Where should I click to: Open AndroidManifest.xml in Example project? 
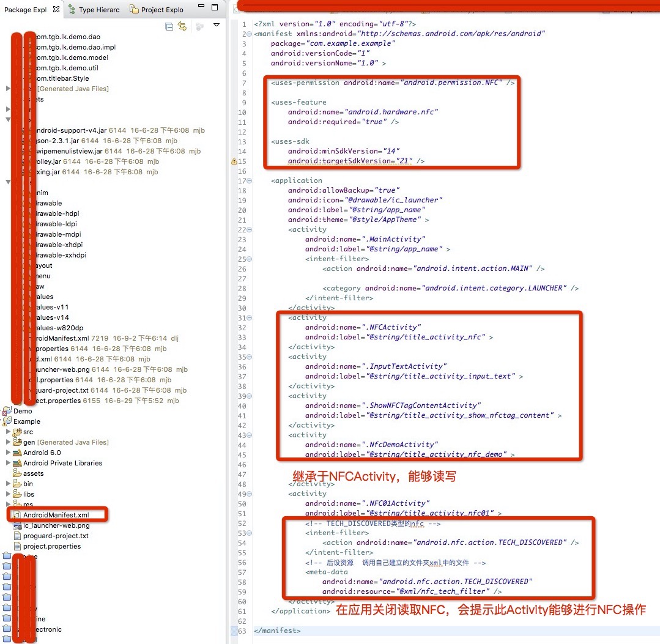(x=56, y=515)
